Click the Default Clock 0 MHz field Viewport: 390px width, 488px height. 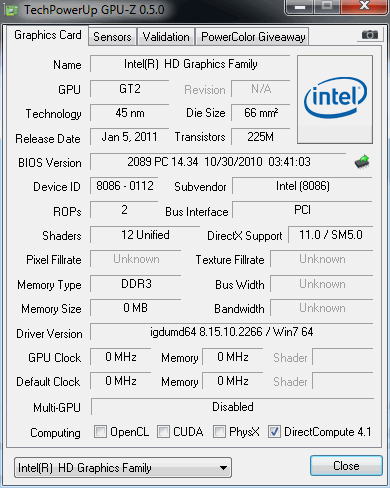121,381
